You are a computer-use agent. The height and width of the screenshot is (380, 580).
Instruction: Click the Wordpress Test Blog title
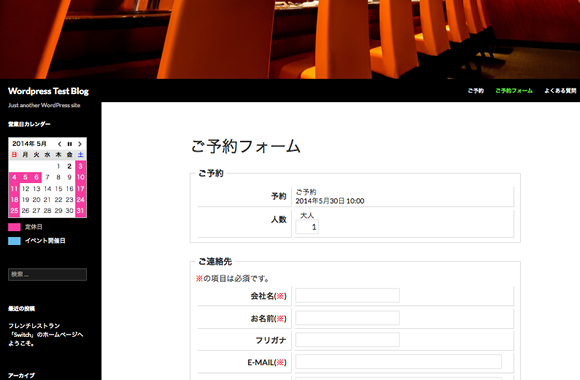click(x=48, y=91)
